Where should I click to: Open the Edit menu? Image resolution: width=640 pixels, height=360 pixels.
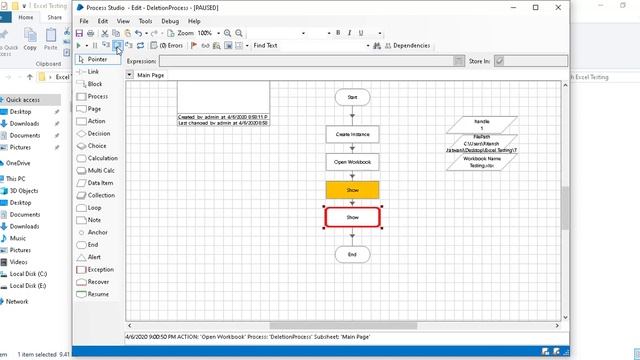click(103, 21)
